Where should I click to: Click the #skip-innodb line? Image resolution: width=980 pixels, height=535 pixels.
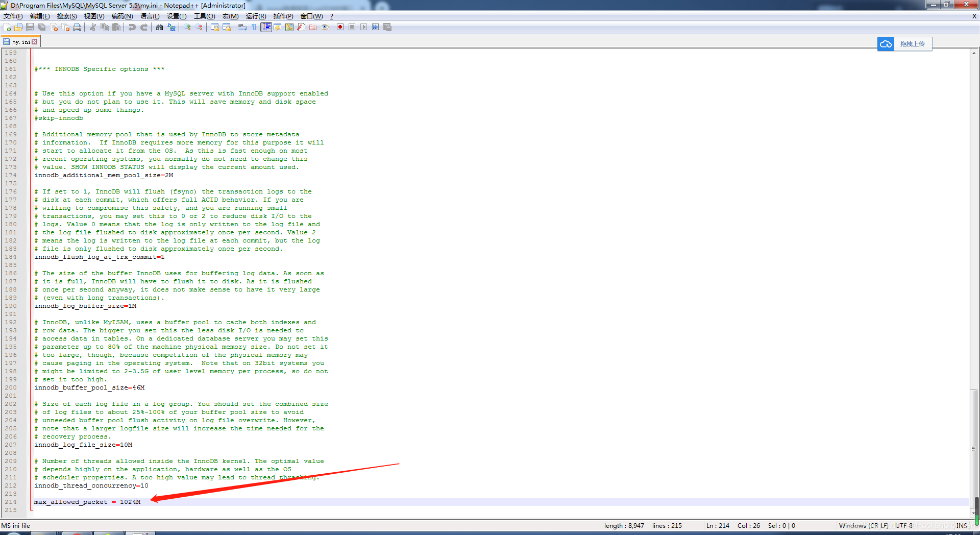(x=59, y=118)
